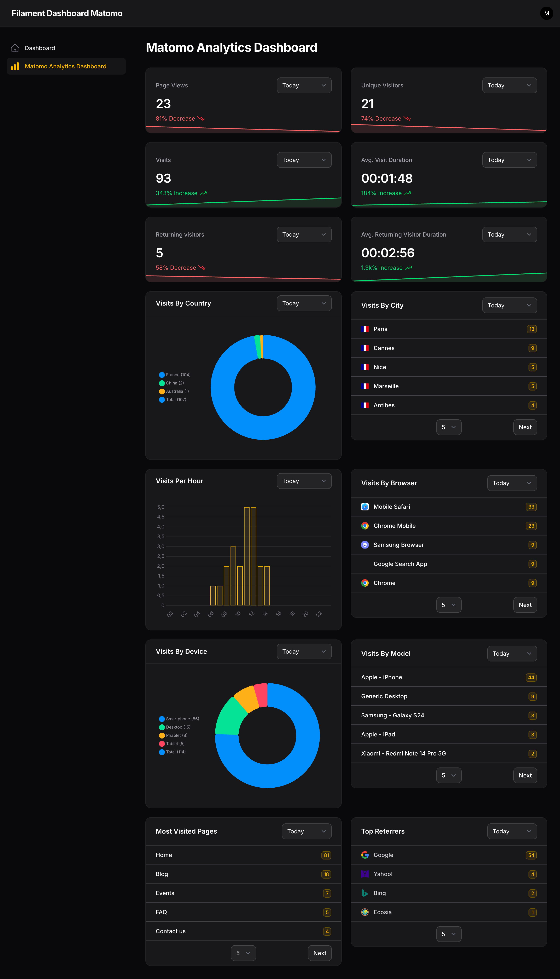Click the Samsung Browser icon
The image size is (560, 979).
tap(365, 545)
